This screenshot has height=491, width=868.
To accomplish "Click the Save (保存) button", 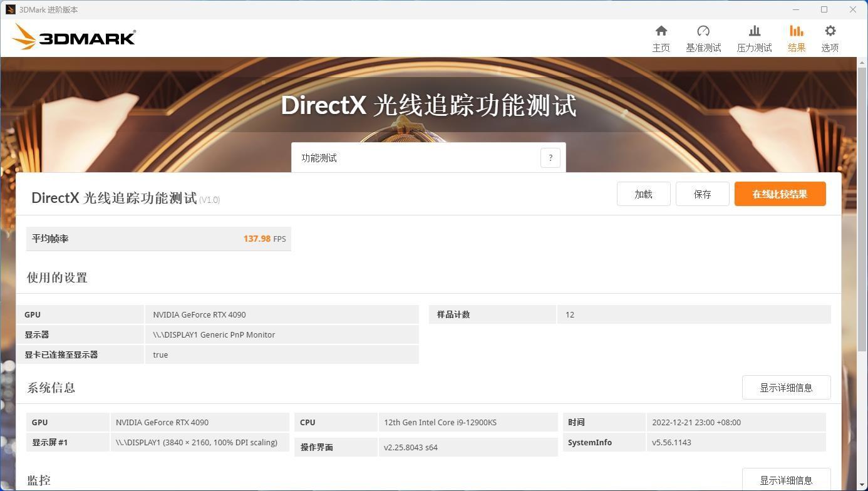I will pos(702,194).
